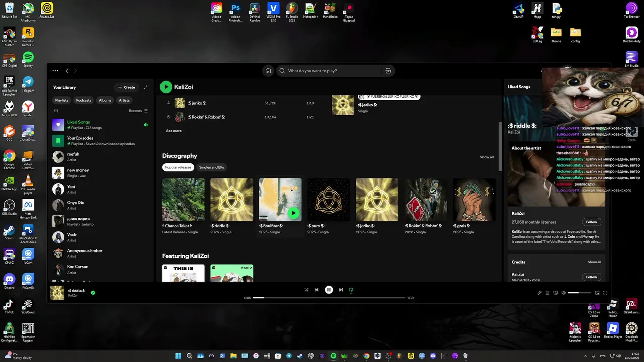The image size is (644, 362).
Task: Open the Yeat artist entry
Action: point(101,189)
